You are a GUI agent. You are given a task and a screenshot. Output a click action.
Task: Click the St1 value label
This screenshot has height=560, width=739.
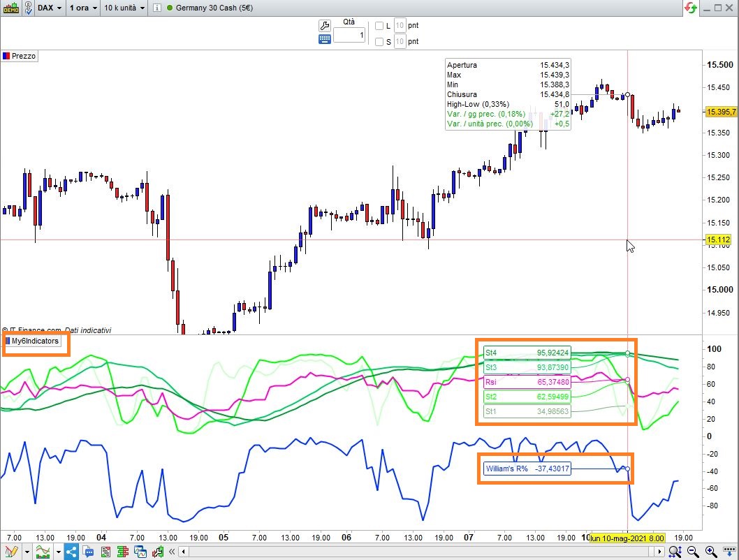(527, 411)
